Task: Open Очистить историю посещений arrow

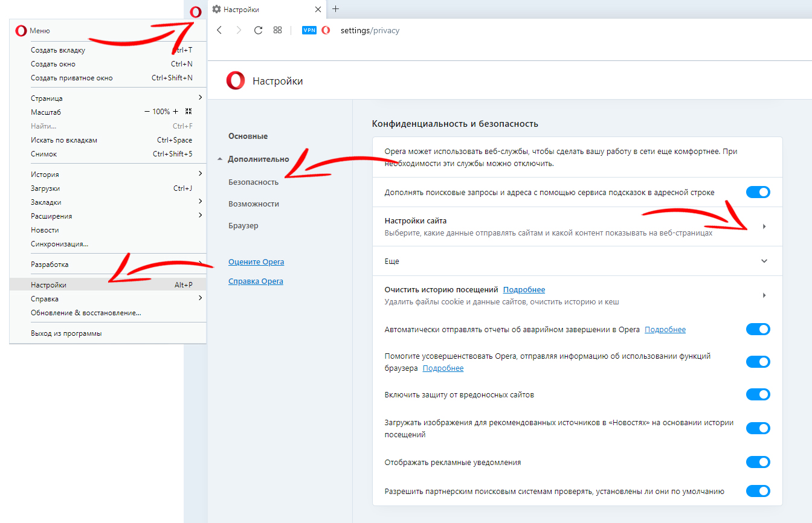Action: click(764, 295)
